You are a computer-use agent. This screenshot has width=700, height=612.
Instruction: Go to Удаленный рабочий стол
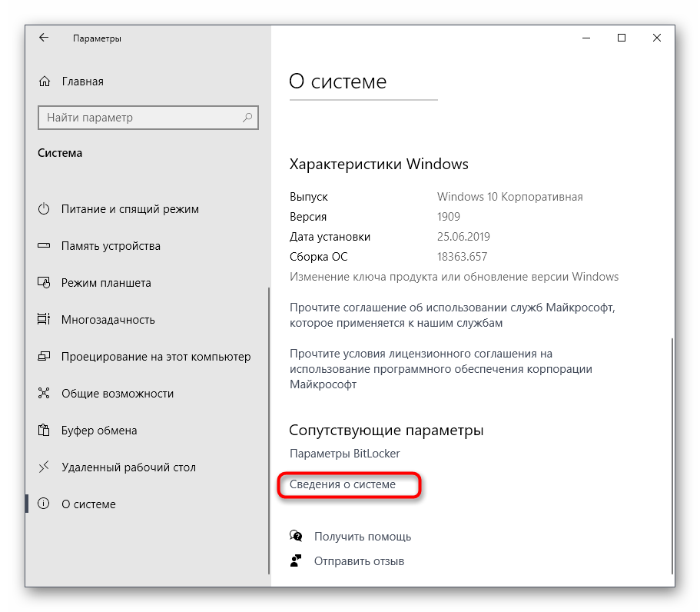pyautogui.click(x=128, y=467)
